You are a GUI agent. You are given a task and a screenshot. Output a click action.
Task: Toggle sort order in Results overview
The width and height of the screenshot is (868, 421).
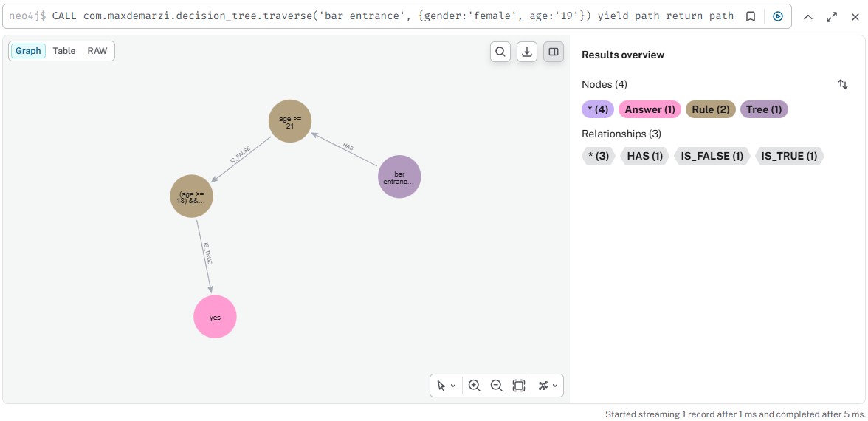pyautogui.click(x=843, y=84)
